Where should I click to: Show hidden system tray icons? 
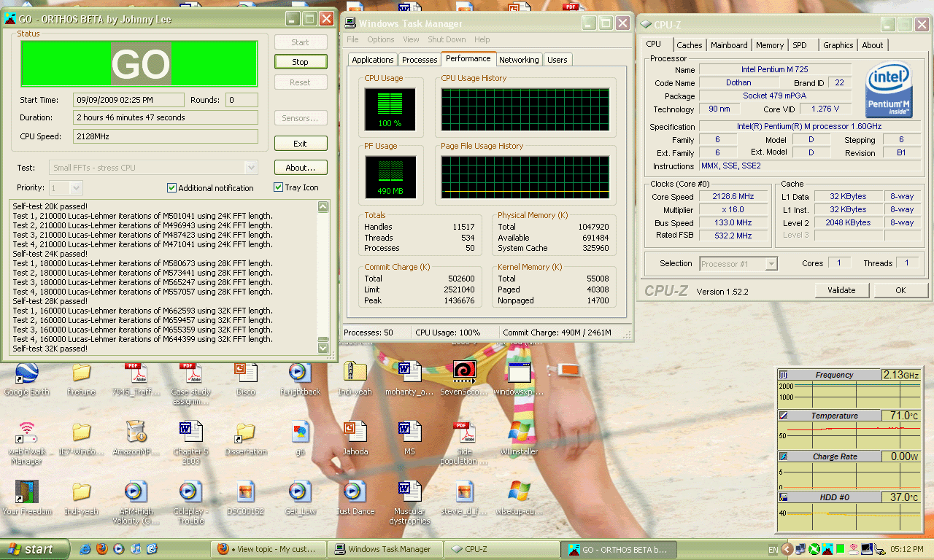coord(787,549)
